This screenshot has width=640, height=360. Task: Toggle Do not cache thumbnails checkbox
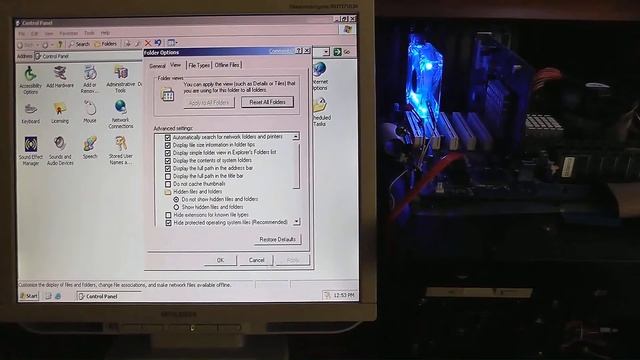point(167,184)
